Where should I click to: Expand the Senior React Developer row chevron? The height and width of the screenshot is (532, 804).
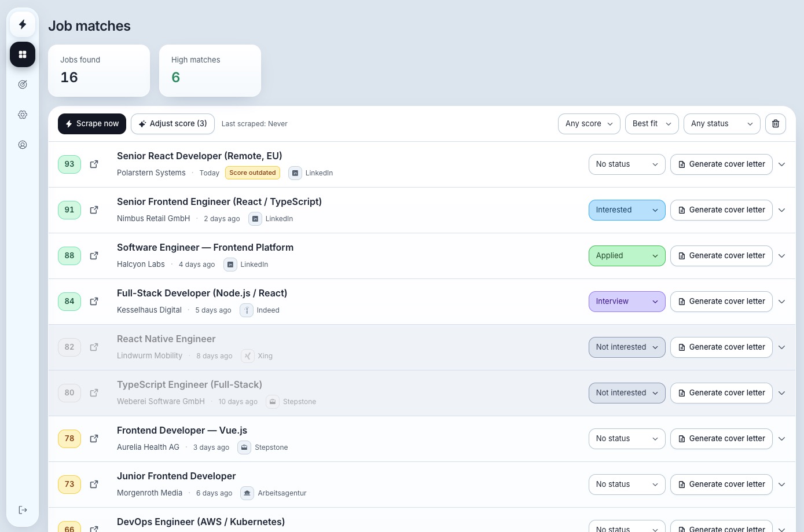click(x=782, y=164)
